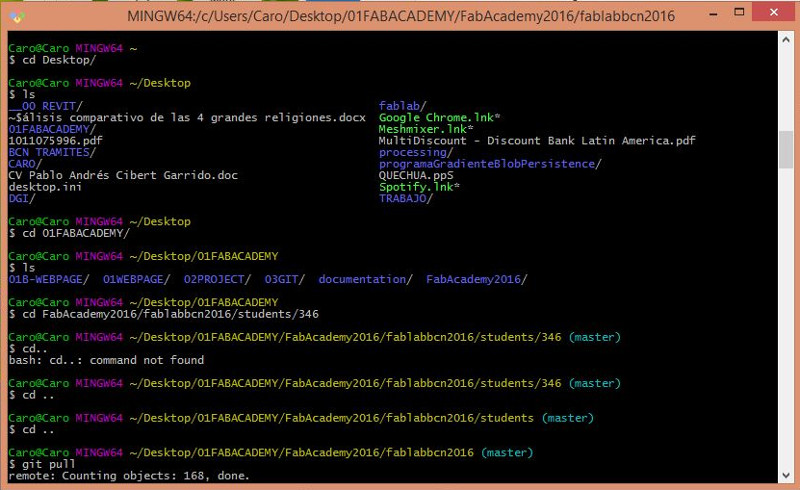This screenshot has width=800, height=490.
Task: Click the '1011075996.pdf' file name
Action: [x=55, y=140]
